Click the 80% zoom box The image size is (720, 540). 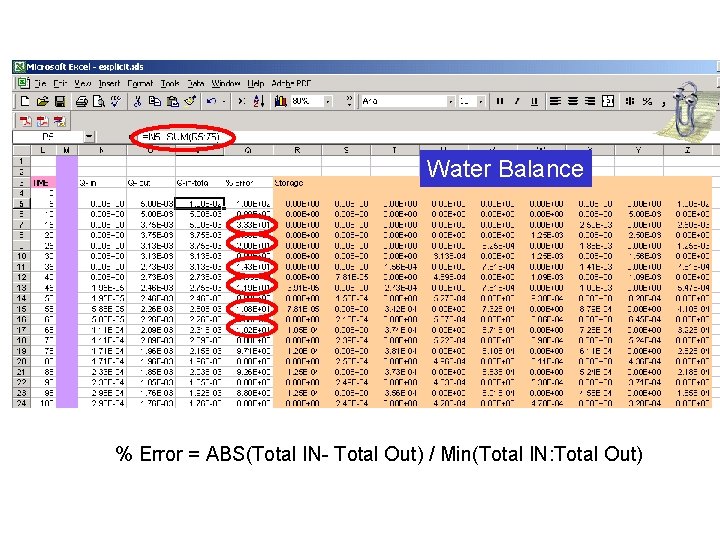pyautogui.click(x=307, y=101)
